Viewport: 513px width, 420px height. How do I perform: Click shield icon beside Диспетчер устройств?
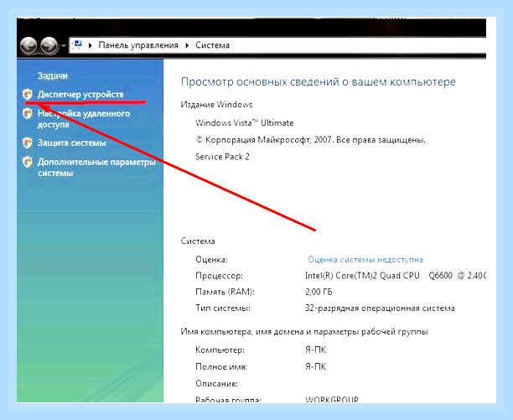point(28,95)
